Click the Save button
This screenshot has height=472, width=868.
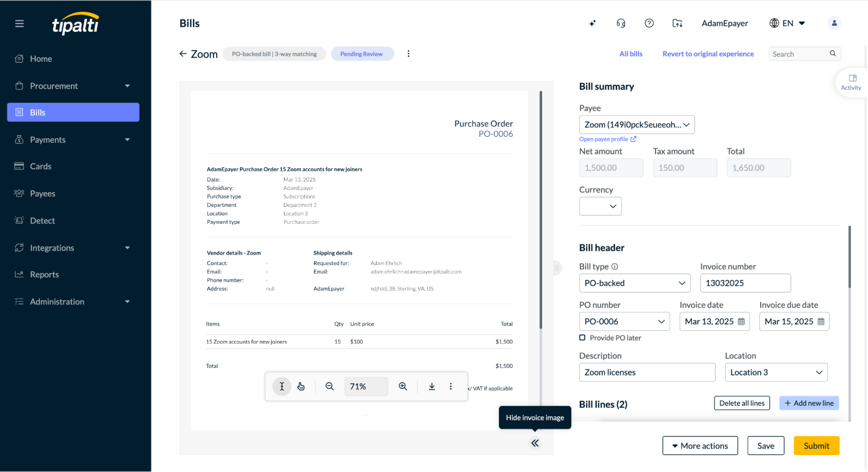(x=766, y=446)
